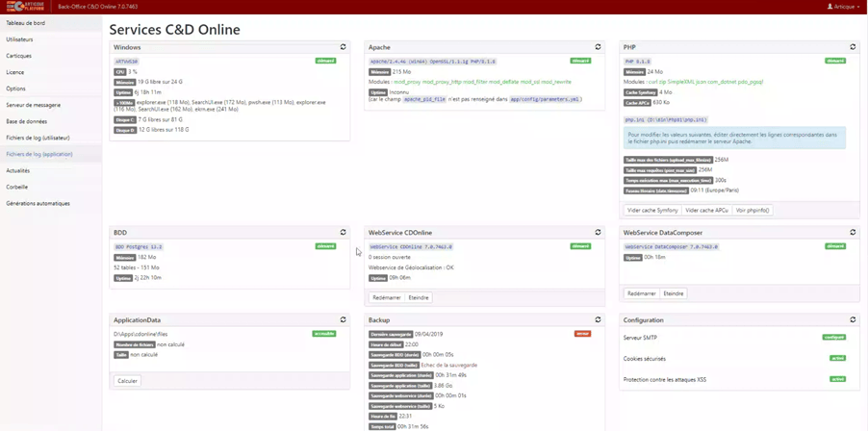Click the PHP panel refresh icon

point(853,47)
